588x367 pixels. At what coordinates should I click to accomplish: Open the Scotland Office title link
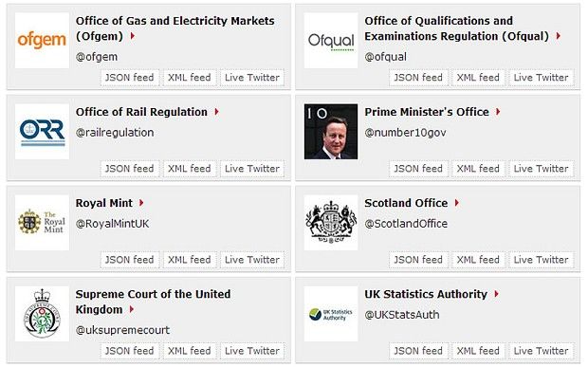406,203
